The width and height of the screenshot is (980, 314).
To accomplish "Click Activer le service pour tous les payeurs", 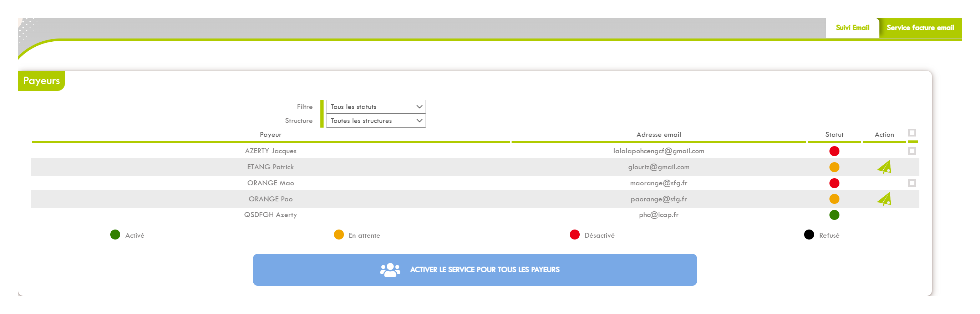I will (474, 270).
